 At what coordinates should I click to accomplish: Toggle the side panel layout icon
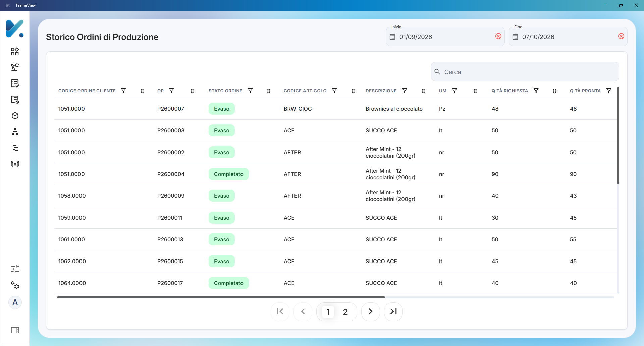[15, 330]
